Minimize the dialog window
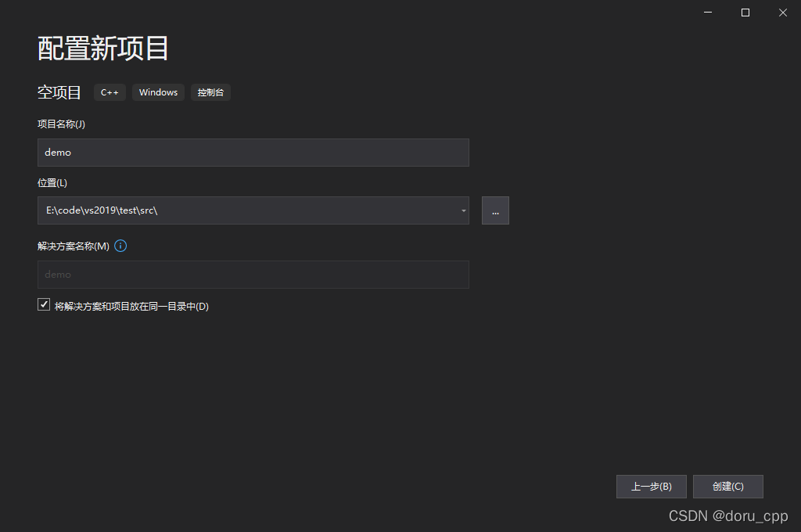The width and height of the screenshot is (801, 532). coord(707,13)
